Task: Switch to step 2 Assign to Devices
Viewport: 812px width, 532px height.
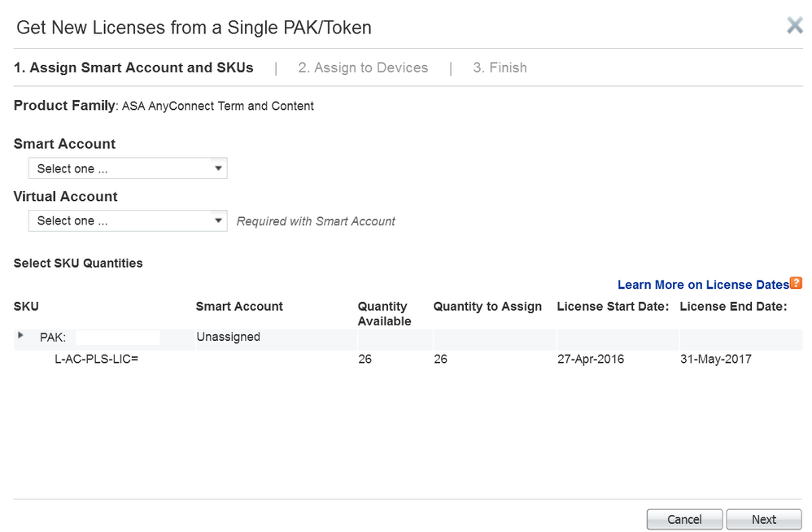Action: pyautogui.click(x=363, y=68)
